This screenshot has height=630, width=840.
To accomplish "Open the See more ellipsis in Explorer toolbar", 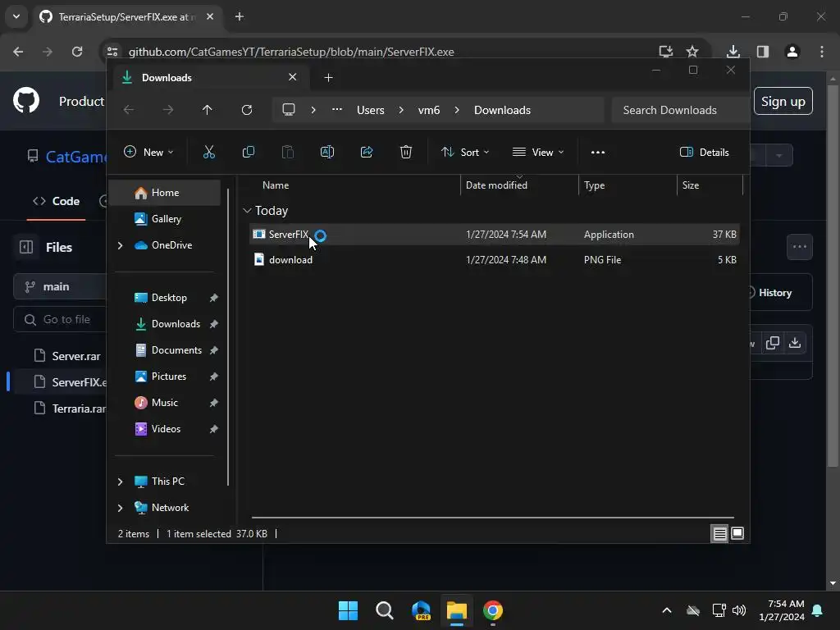I will point(598,152).
